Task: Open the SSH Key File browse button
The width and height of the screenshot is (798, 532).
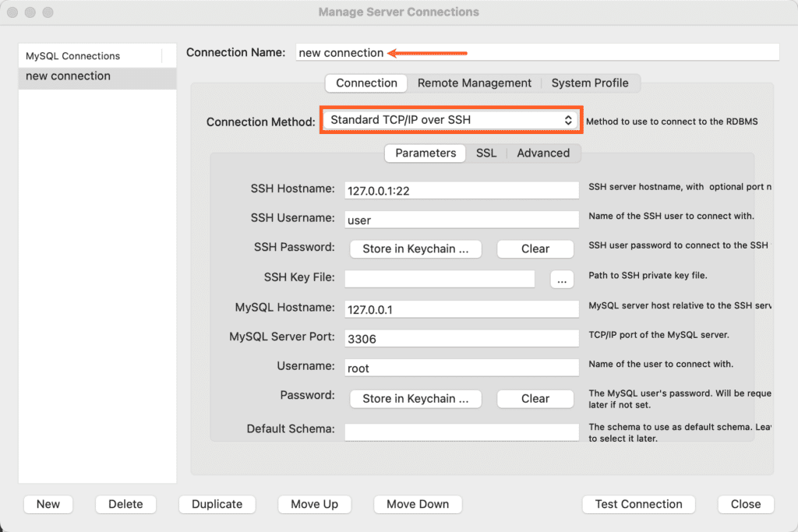Action: 562,279
